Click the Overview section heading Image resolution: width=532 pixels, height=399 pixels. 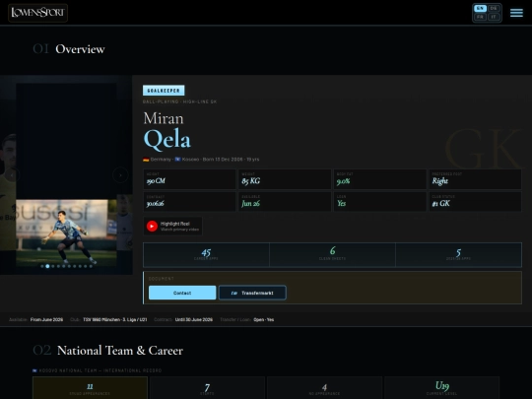point(80,49)
